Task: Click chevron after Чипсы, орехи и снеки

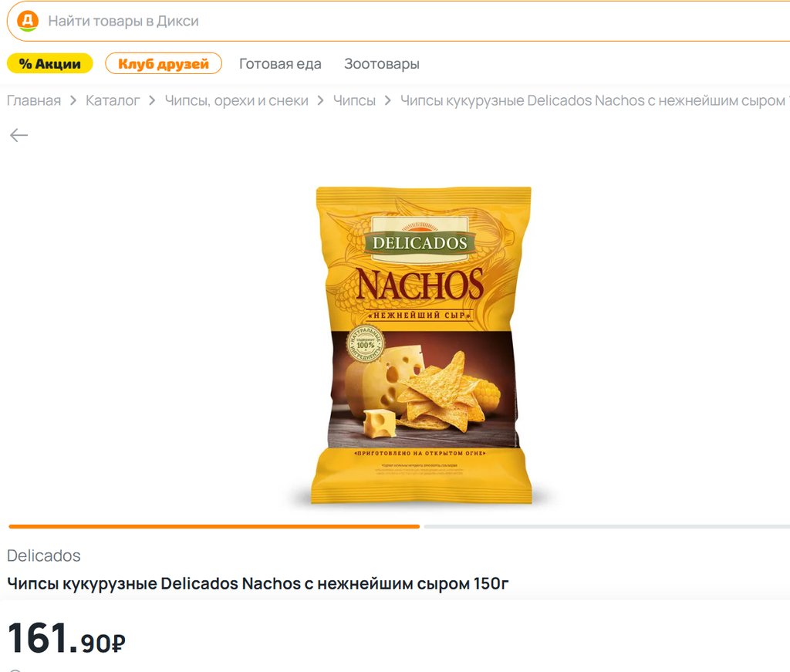Action: point(320,101)
